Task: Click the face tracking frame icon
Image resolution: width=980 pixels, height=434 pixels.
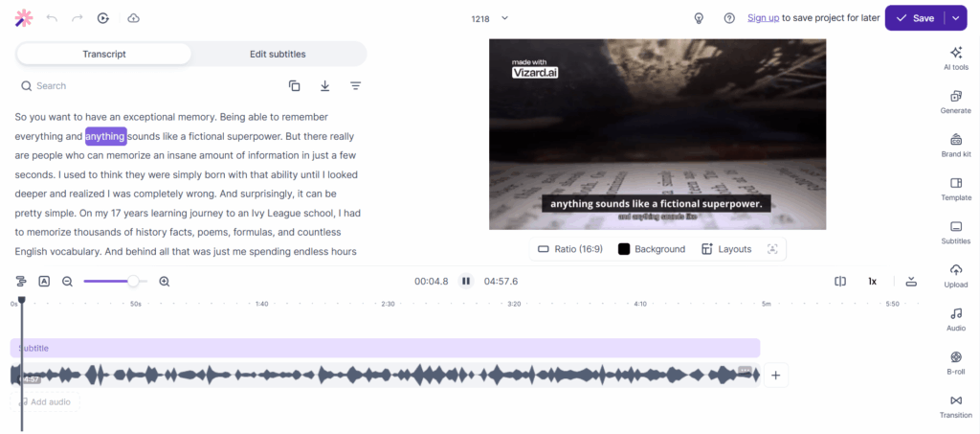Action: click(772, 249)
